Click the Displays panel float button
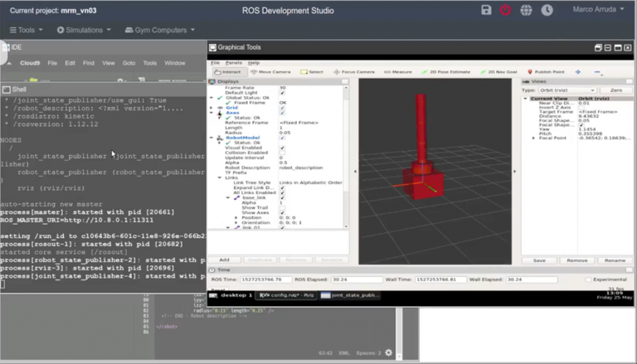Image resolution: width=637 pixels, height=364 pixels. pyautogui.click(x=345, y=81)
